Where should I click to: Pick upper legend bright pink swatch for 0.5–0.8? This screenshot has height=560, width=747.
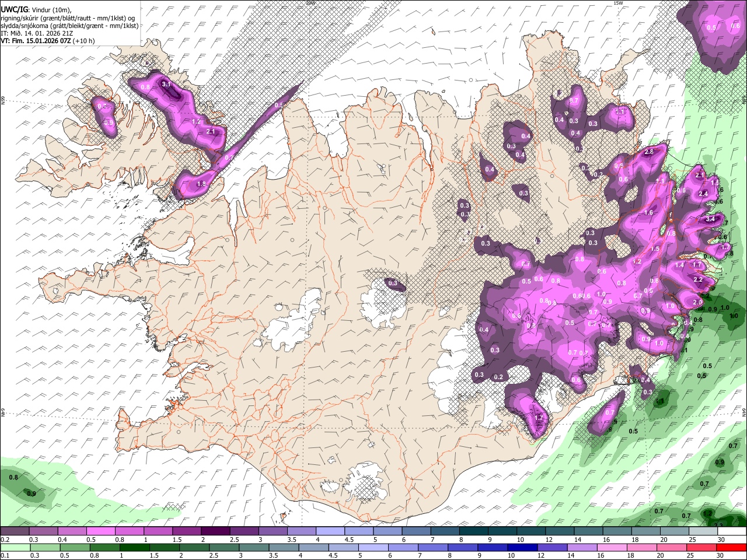tap(100, 531)
